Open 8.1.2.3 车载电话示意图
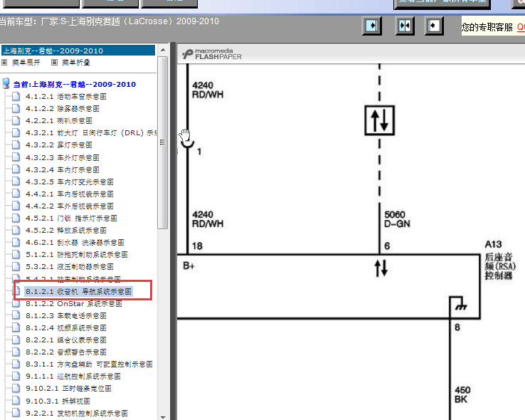This screenshot has width=525, height=420. [x=66, y=316]
